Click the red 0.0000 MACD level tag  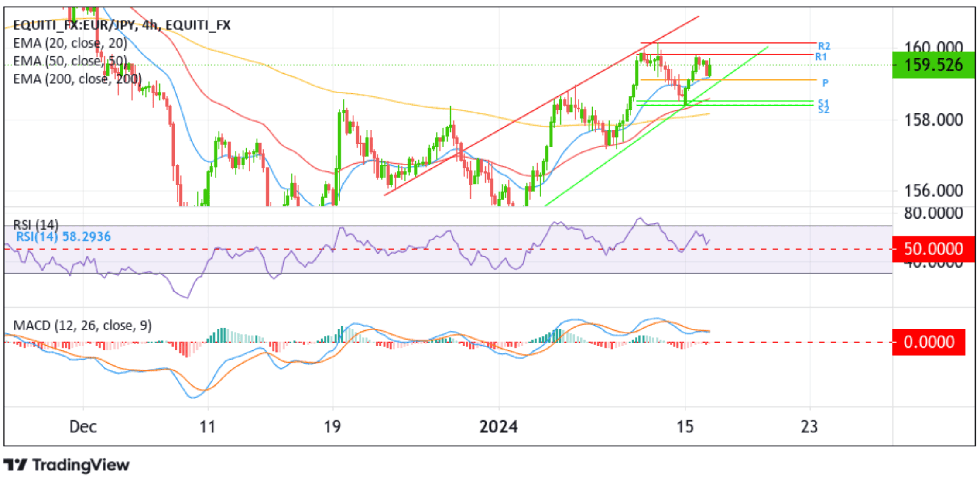pyautogui.click(x=929, y=342)
